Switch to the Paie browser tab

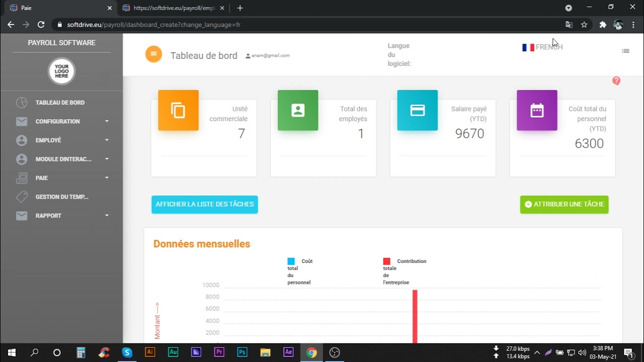pyautogui.click(x=60, y=8)
